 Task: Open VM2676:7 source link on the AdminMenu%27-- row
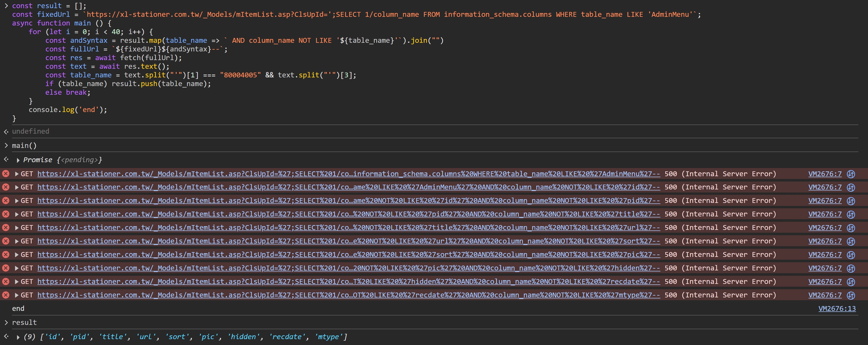(825, 174)
